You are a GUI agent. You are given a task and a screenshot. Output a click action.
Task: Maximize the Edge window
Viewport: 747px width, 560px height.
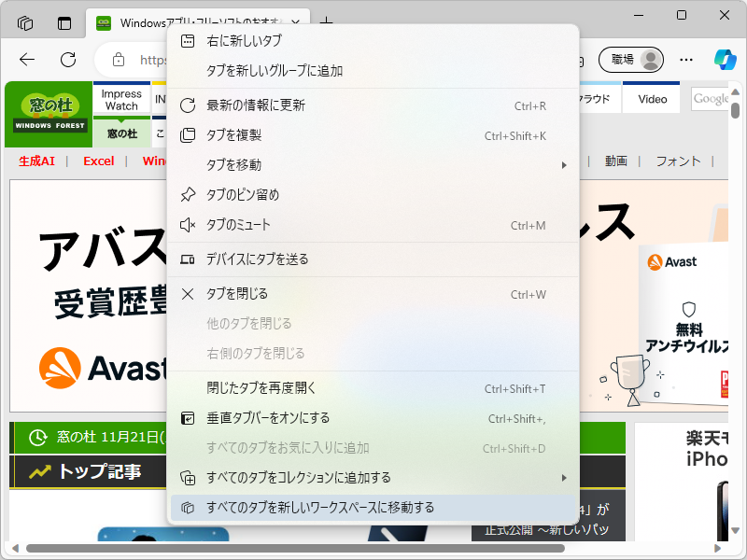tap(682, 15)
